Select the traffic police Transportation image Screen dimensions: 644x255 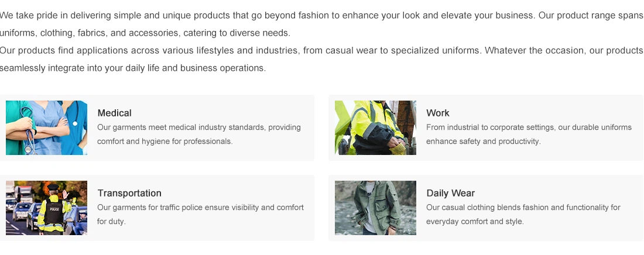click(x=46, y=208)
